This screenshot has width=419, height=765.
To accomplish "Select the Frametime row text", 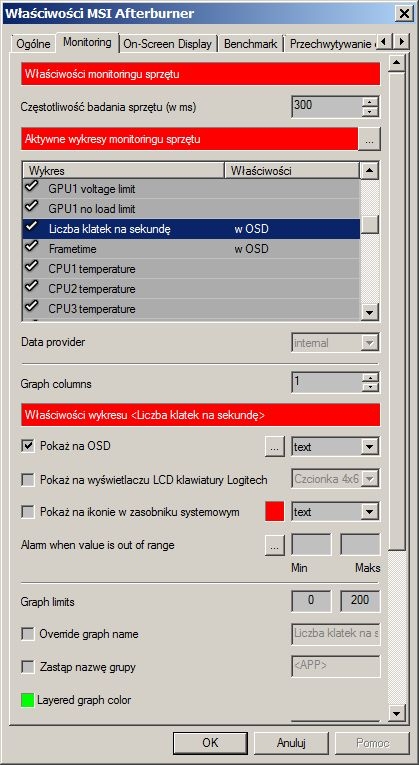I will [72, 249].
